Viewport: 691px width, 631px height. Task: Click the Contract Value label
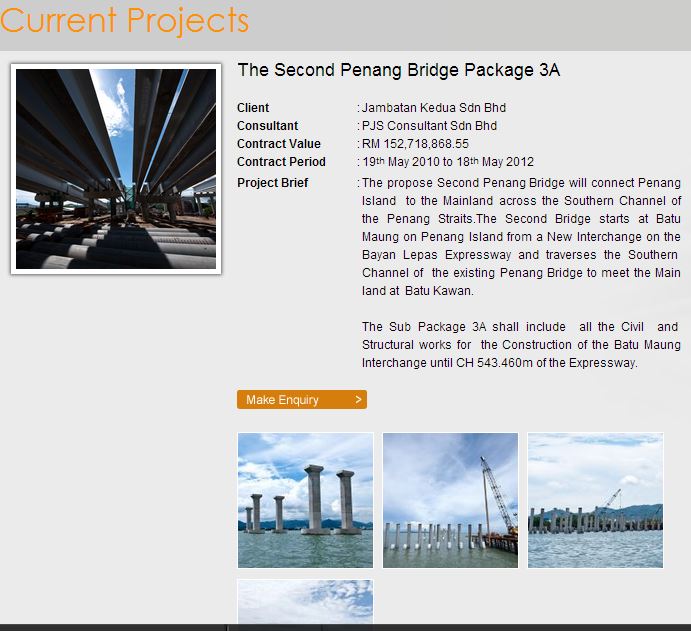point(279,144)
